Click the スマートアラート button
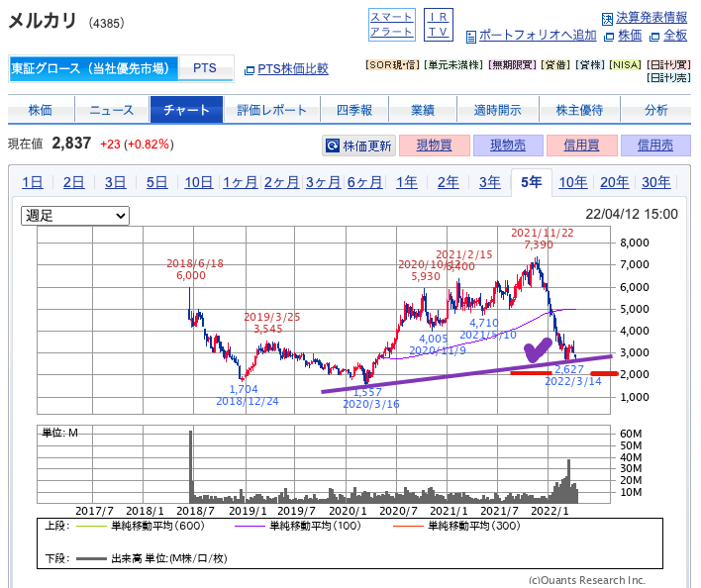Image resolution: width=701 pixels, height=588 pixels. click(x=392, y=25)
